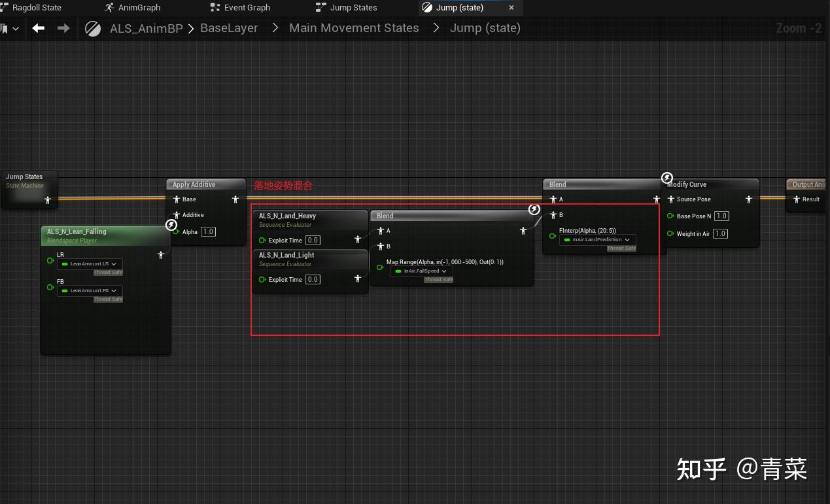Click the Result pin on Output Anim node
The image size is (830, 504).
coord(796,199)
